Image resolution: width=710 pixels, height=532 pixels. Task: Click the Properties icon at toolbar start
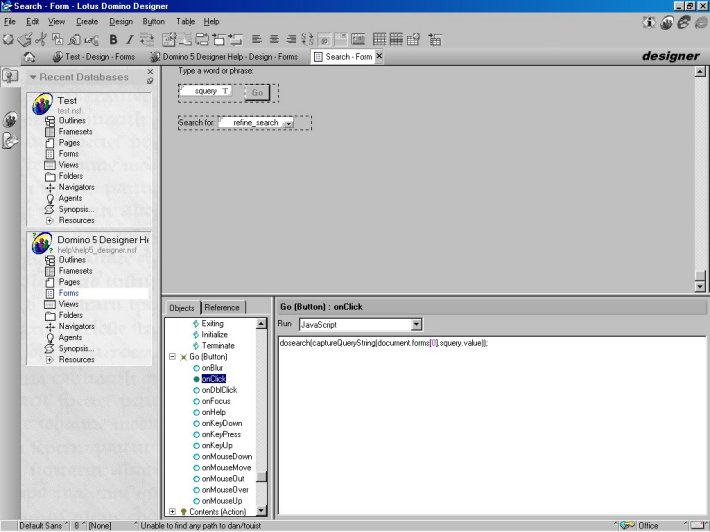pos(8,40)
